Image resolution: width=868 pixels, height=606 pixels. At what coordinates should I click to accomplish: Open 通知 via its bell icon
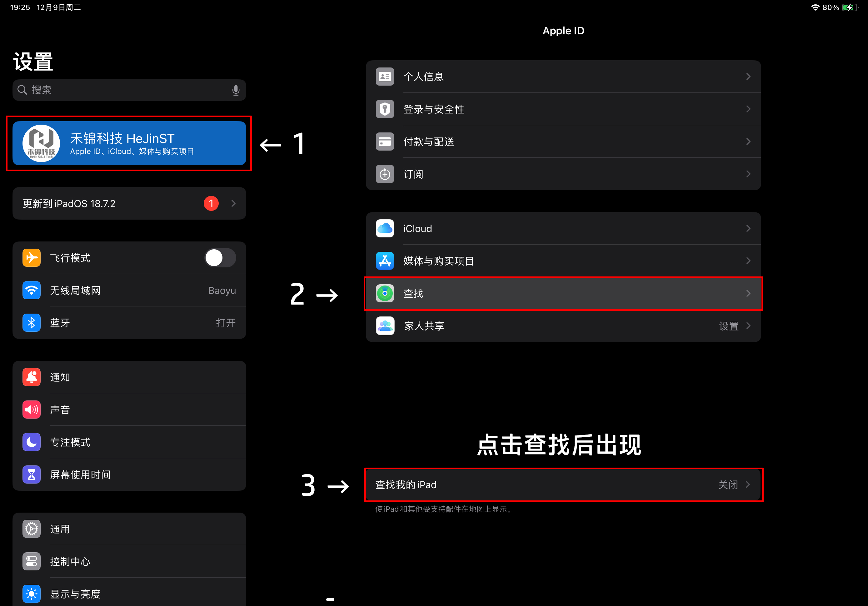click(31, 377)
